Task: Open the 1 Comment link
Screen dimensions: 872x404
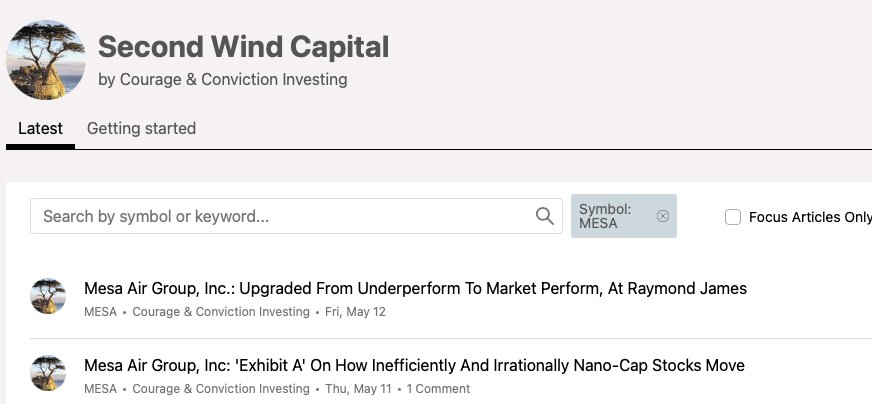Action: pos(438,389)
